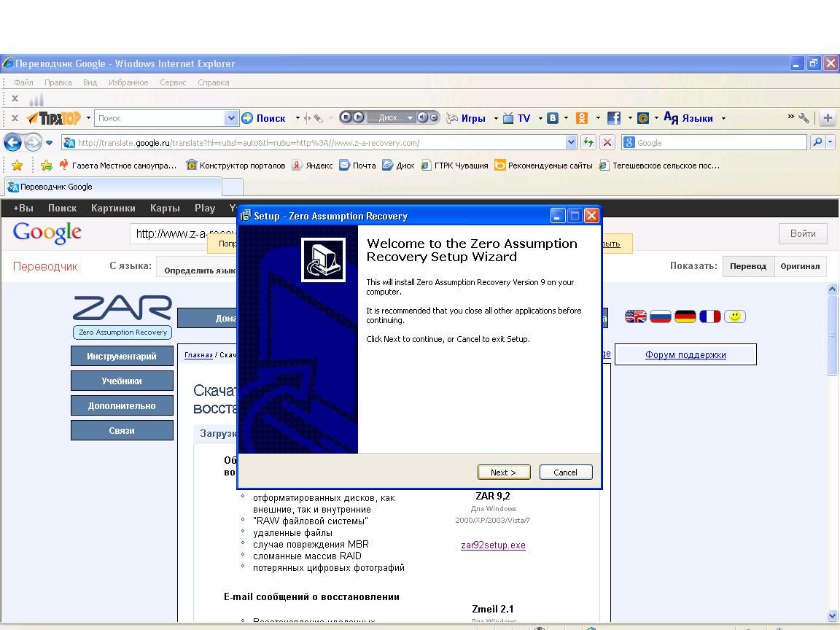Click the Facebook toolbar icon
Viewport: 840px width, 630px height.
[x=614, y=118]
